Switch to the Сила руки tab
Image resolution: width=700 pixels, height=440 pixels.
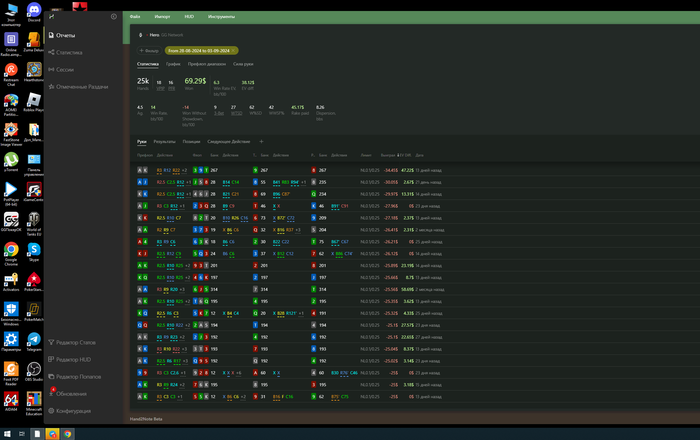[x=243, y=64]
